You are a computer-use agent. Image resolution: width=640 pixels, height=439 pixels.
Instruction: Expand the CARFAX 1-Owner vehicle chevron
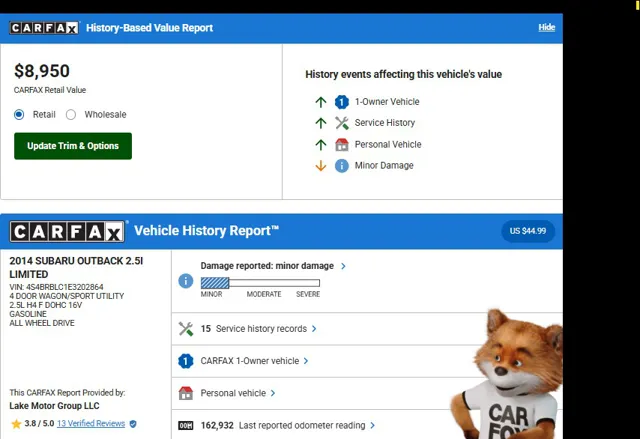coord(306,361)
